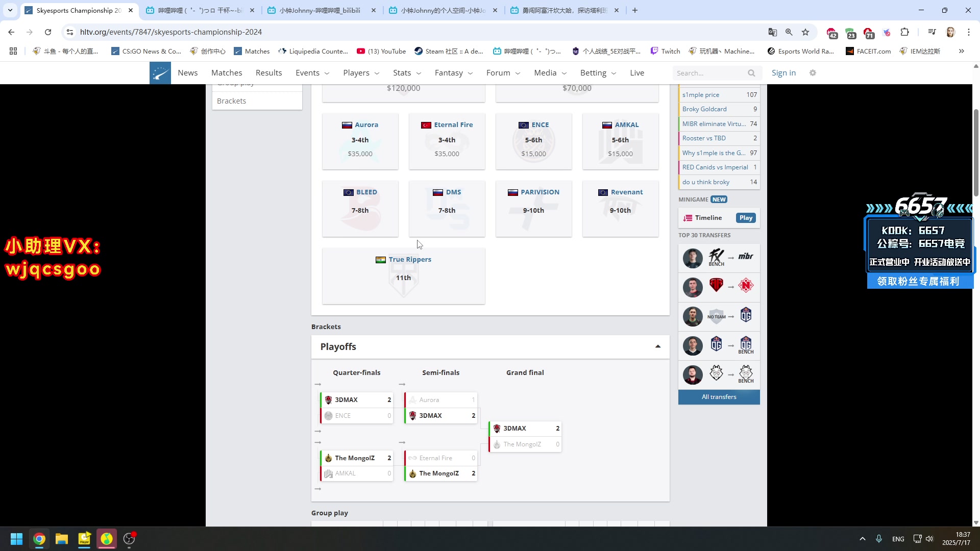Open the Live menu item

pos(637,73)
